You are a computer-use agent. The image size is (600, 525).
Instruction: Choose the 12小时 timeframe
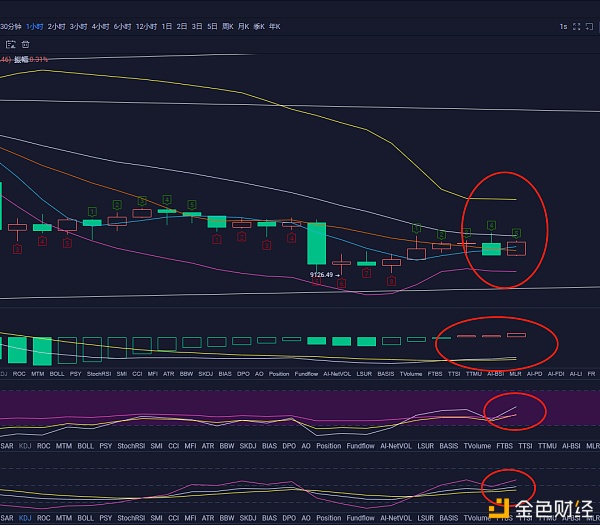[x=147, y=26]
